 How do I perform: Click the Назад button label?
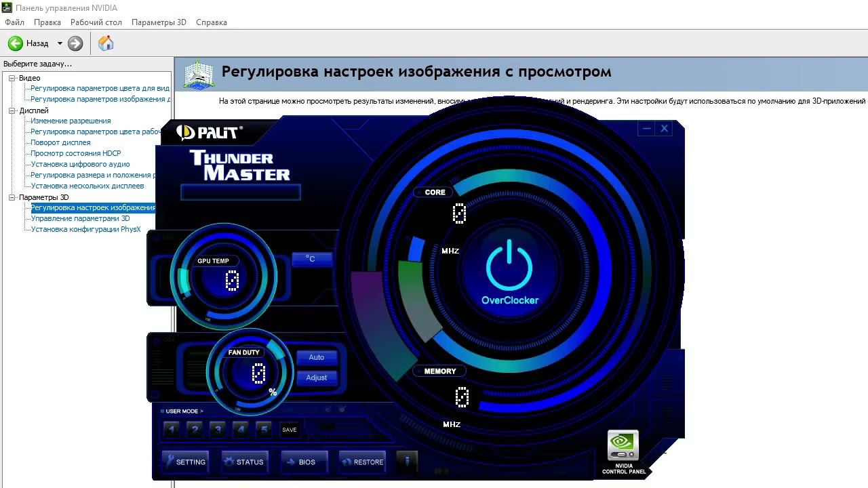[x=37, y=43]
